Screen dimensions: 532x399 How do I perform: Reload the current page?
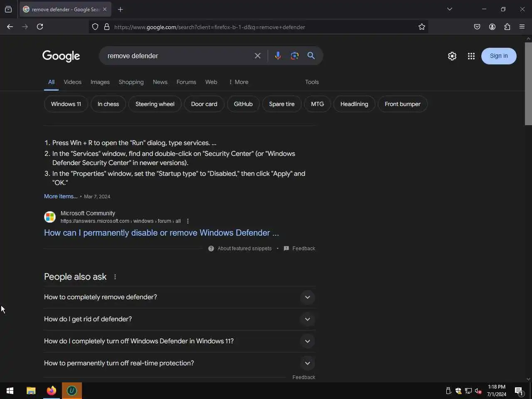tap(40, 27)
